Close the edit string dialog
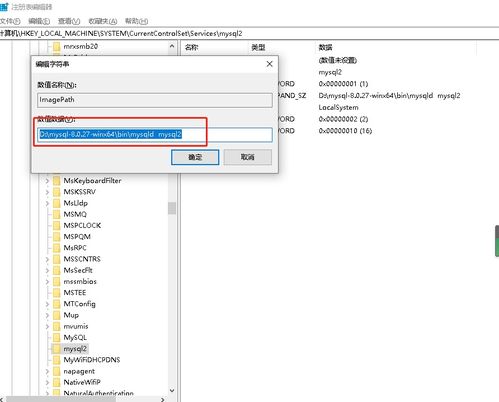The height and width of the screenshot is (402, 499). [270, 64]
